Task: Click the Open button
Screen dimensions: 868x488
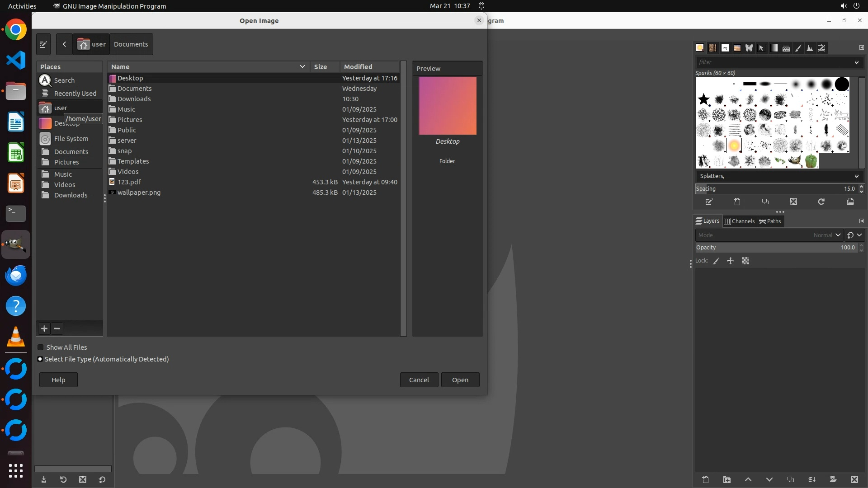Action: tap(460, 380)
